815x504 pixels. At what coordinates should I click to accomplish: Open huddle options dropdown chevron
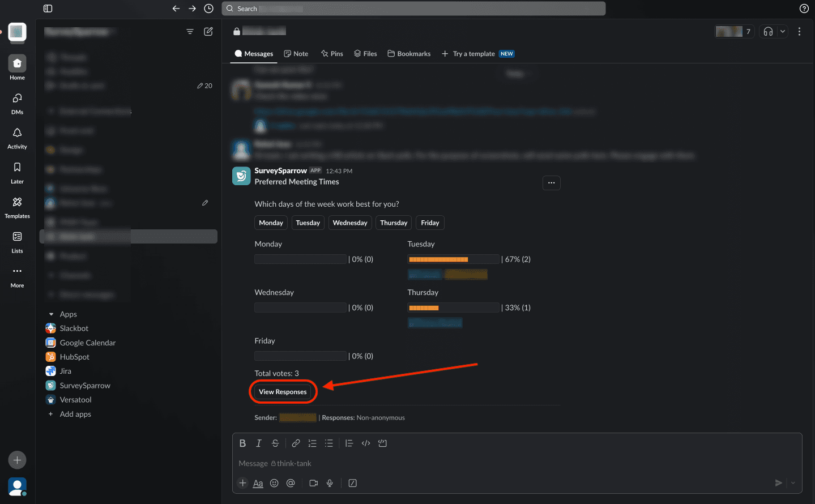pos(783,32)
